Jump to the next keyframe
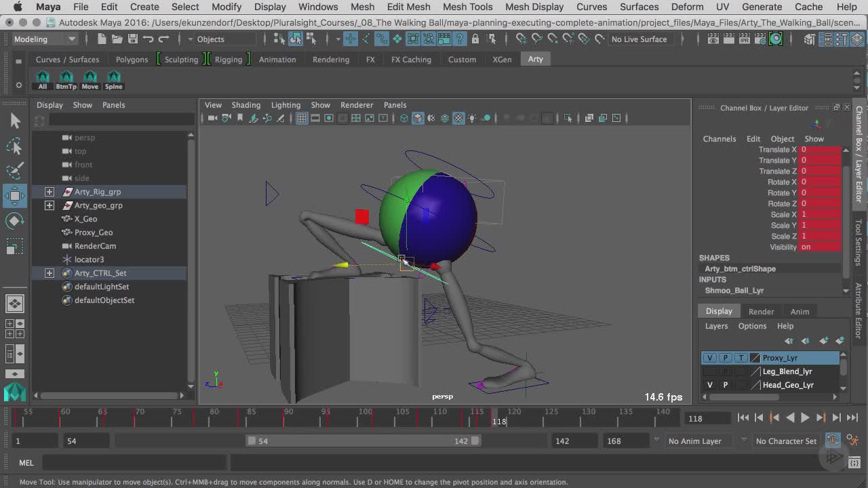The height and width of the screenshot is (488, 868). (x=821, y=418)
